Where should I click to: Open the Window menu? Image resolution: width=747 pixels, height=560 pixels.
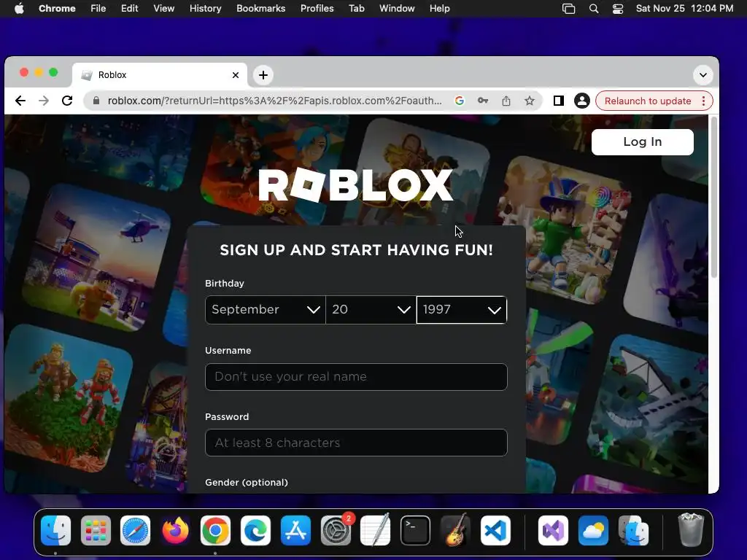pyautogui.click(x=397, y=8)
